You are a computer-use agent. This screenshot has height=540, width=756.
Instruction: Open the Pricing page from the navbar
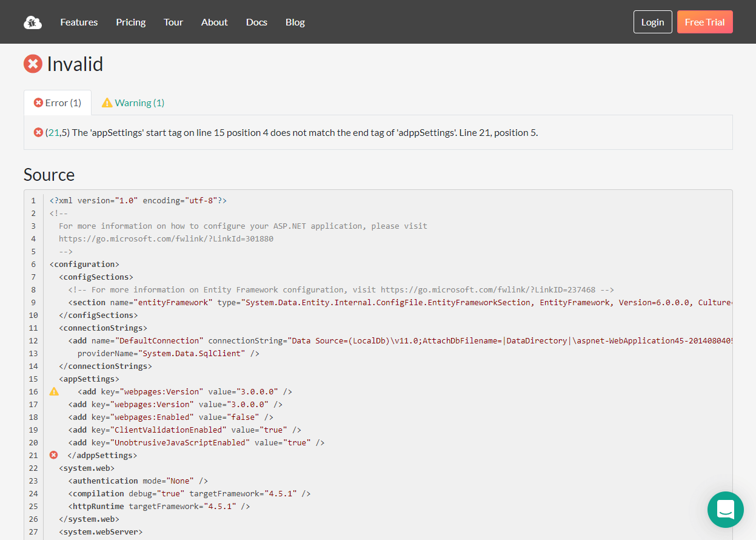pos(130,22)
